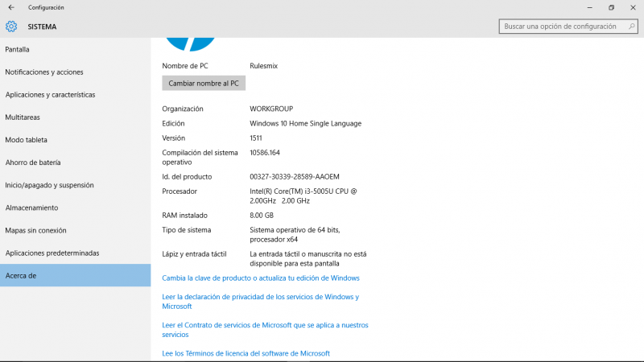Click the PC name value Rulesmix

click(x=264, y=66)
